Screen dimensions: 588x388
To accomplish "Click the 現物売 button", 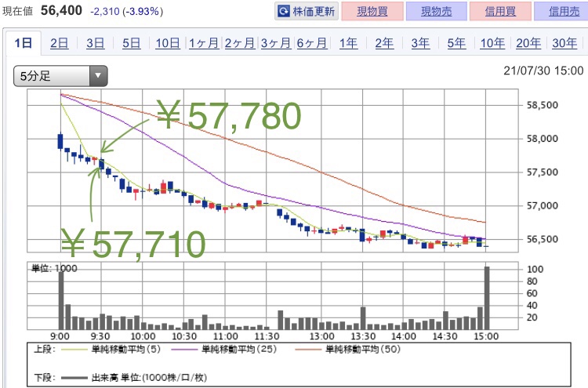I will pyautogui.click(x=437, y=11).
